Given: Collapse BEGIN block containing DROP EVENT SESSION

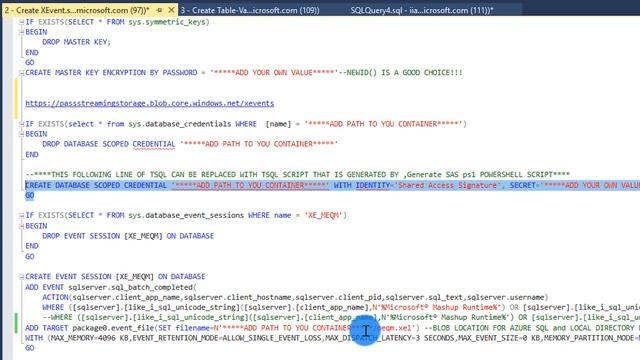Looking at the screenshot, I should (21, 226).
